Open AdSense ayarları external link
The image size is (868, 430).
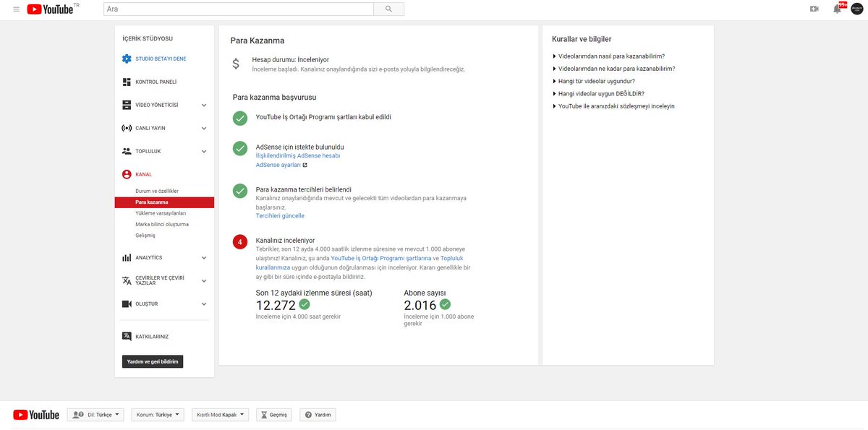(x=281, y=165)
